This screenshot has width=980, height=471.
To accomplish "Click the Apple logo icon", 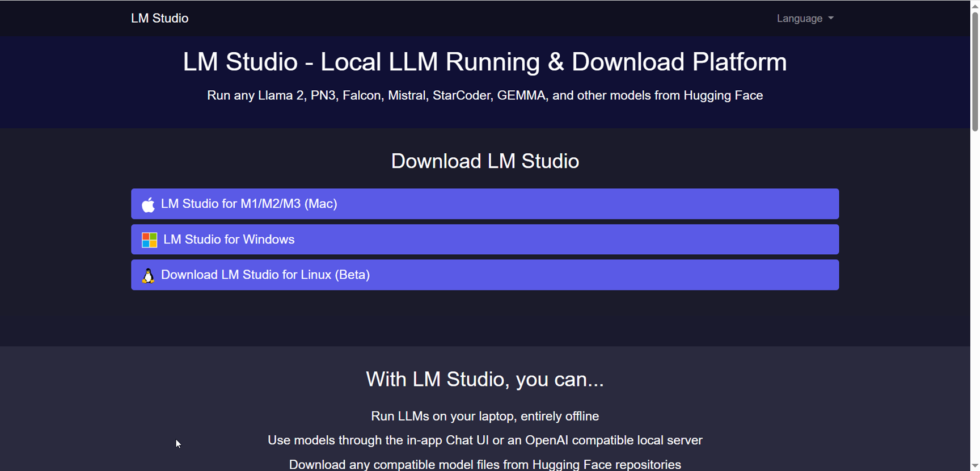I will tap(148, 204).
